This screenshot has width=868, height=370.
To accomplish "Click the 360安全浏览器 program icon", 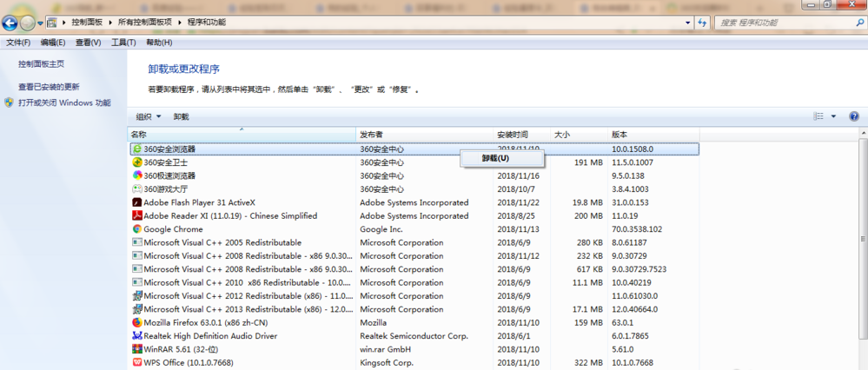I will (x=136, y=149).
